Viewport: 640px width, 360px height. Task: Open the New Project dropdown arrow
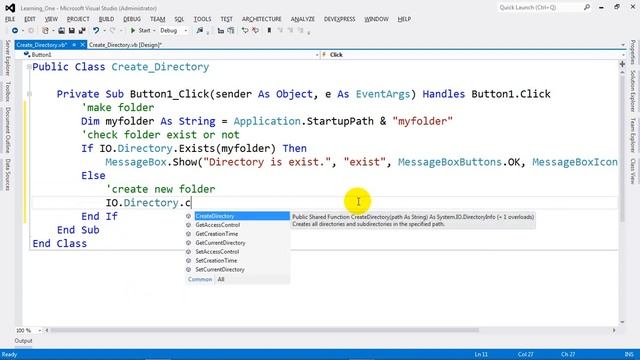[x=53, y=31]
